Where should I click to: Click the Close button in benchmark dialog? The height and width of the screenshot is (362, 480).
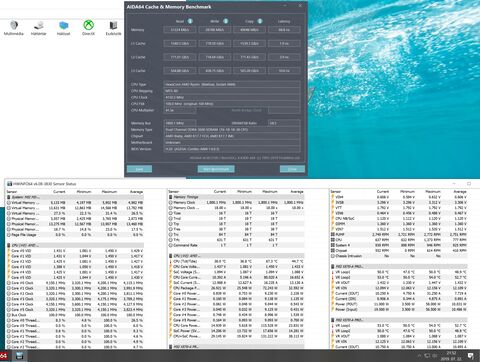click(292, 169)
